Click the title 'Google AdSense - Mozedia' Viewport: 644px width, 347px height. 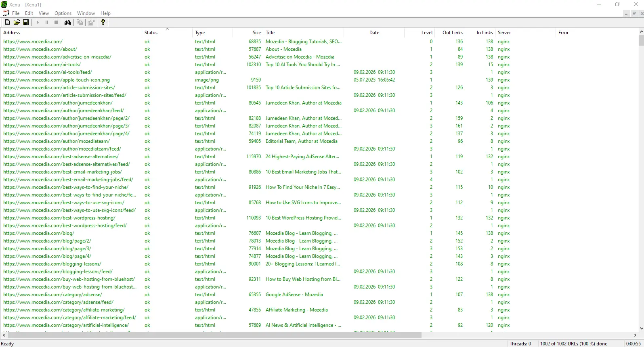click(x=294, y=295)
